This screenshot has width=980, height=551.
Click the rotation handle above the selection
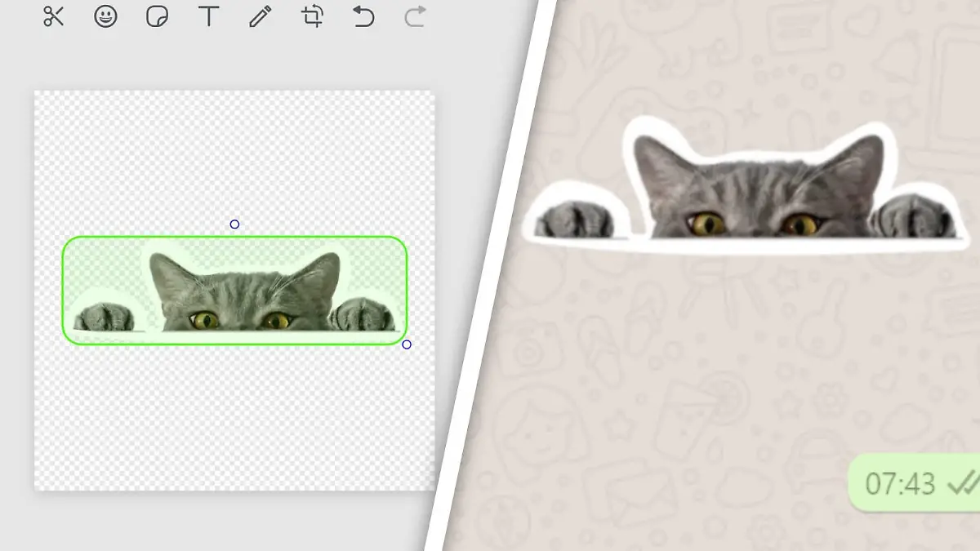point(234,224)
